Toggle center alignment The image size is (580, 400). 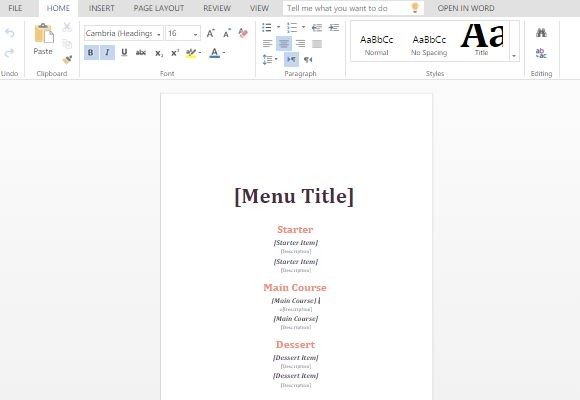[x=284, y=44]
